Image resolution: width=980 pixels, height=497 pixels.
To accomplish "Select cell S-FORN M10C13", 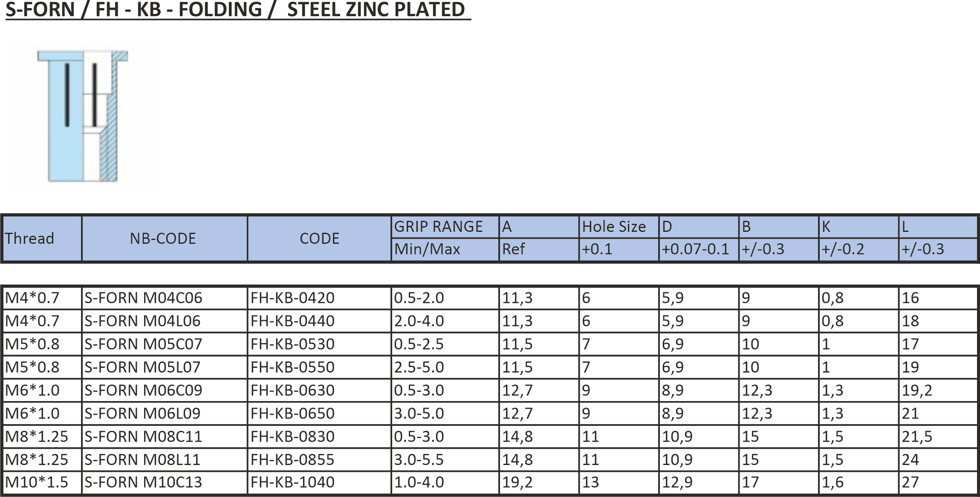I will click(x=164, y=482).
